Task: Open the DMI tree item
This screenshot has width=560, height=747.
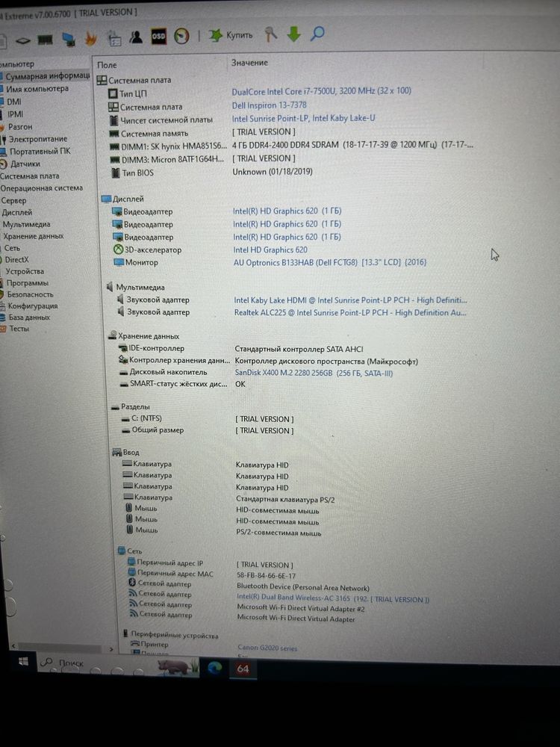Action: tap(14, 102)
